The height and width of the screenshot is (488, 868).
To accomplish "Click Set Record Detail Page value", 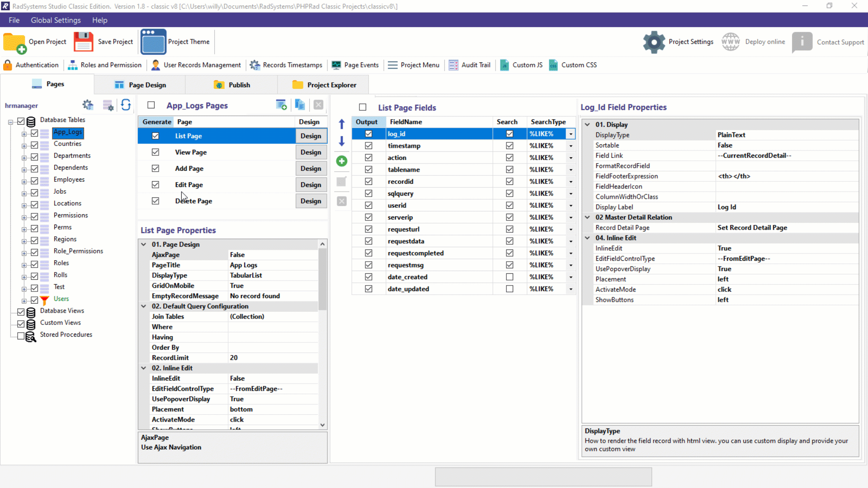I will [752, 228].
